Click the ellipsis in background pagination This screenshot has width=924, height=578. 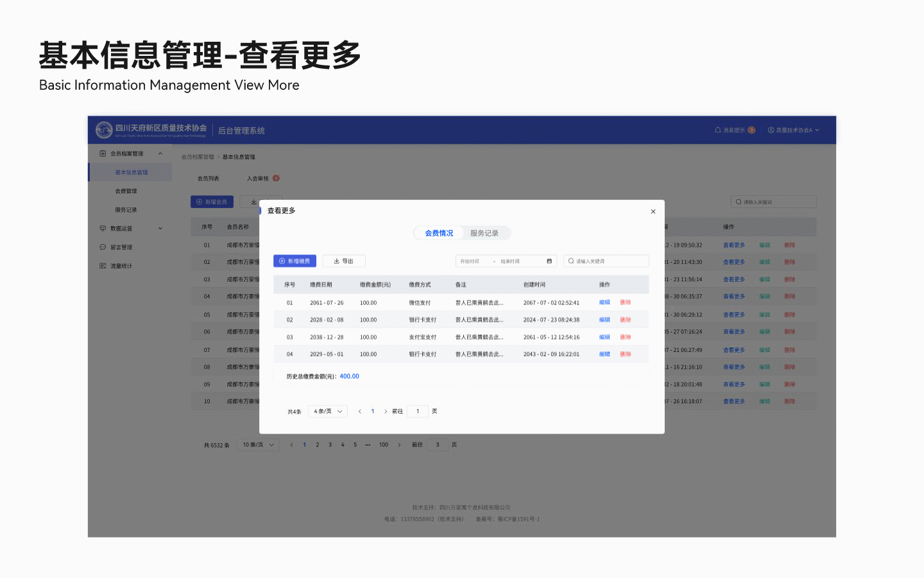pyautogui.click(x=368, y=445)
